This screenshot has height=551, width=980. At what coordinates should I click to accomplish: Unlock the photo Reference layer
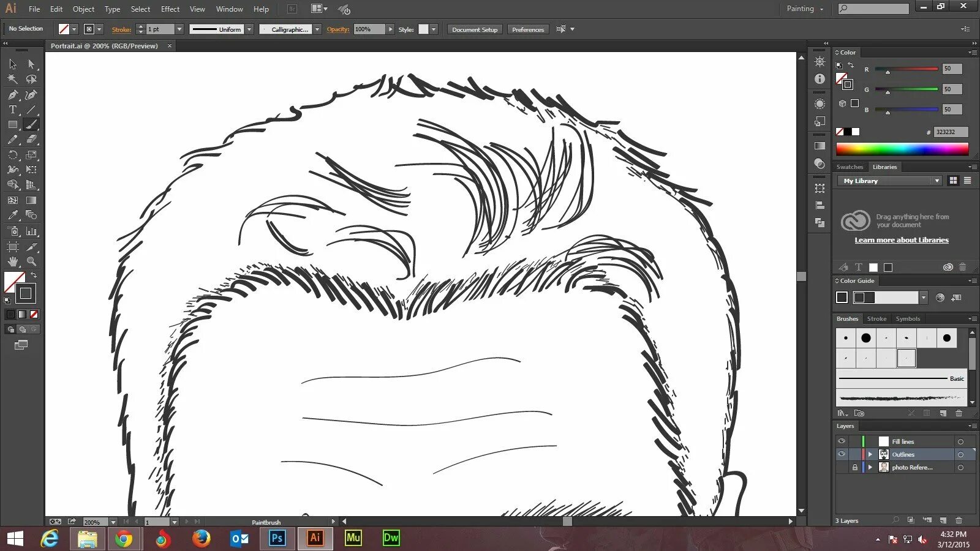click(x=854, y=467)
